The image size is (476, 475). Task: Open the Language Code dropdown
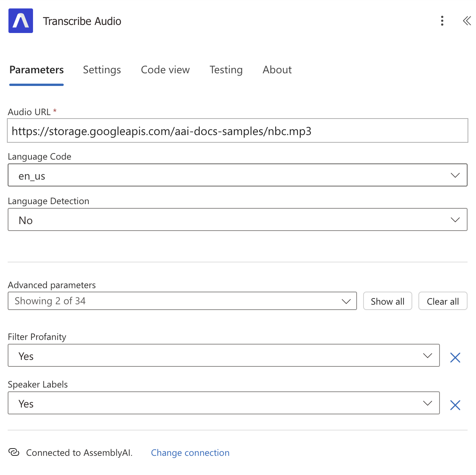click(455, 175)
